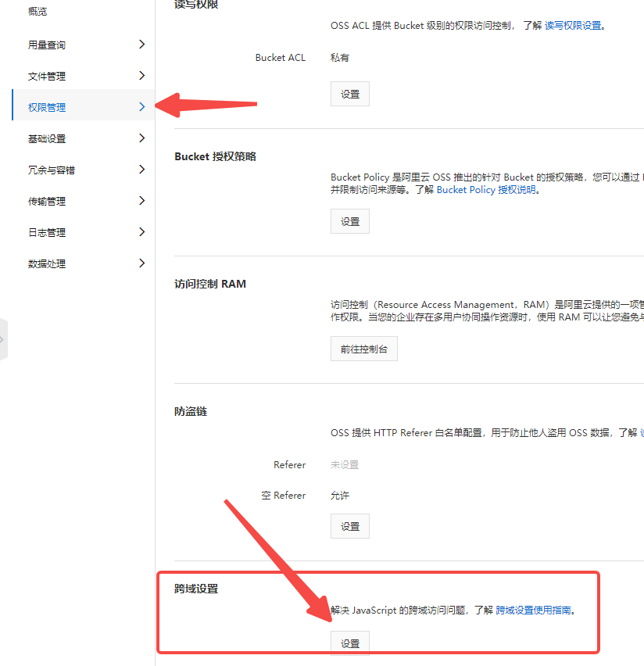
Task: Click the 允许 空 Referer value
Action: tap(340, 496)
